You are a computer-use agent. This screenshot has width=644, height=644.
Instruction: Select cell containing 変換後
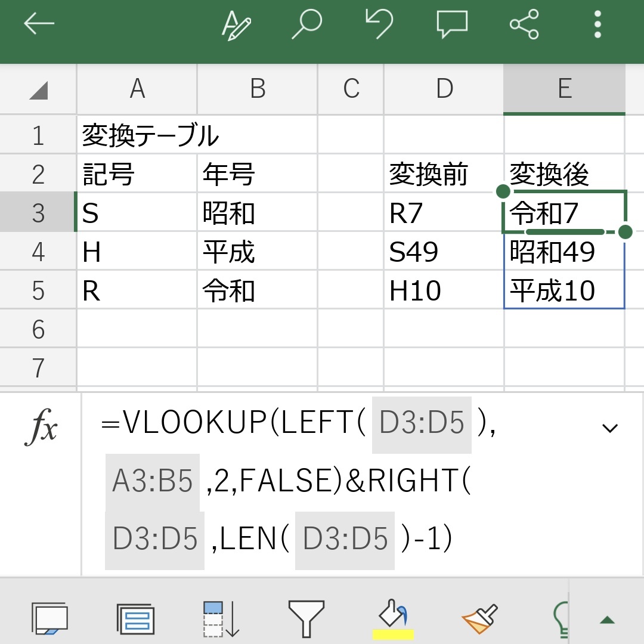[x=564, y=174]
